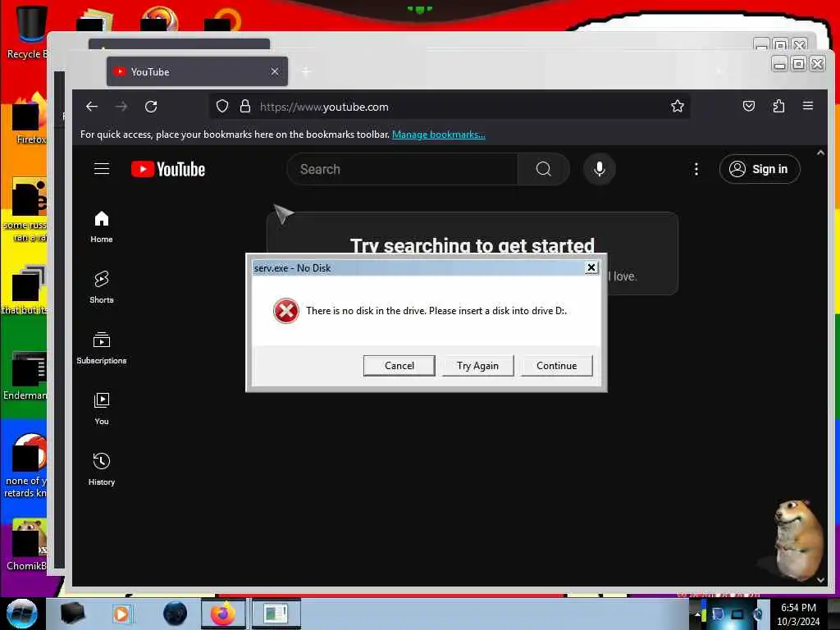840x630 pixels.
Task: Open Shorts in YouTube sidebar
Action: click(102, 287)
